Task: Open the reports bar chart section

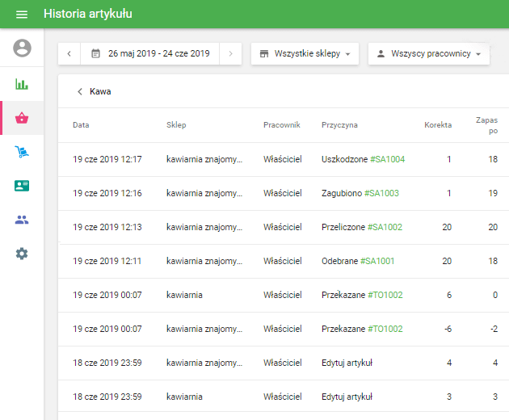Action: [x=22, y=84]
